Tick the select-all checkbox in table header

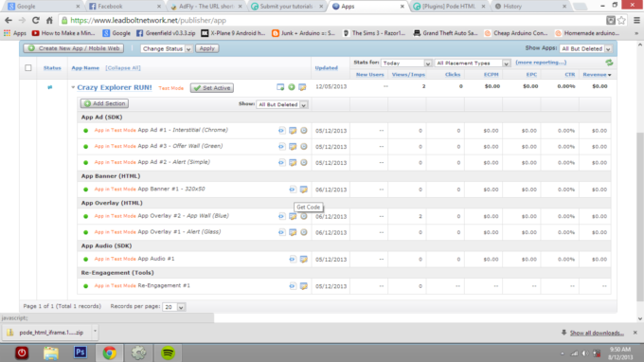pos(27,68)
